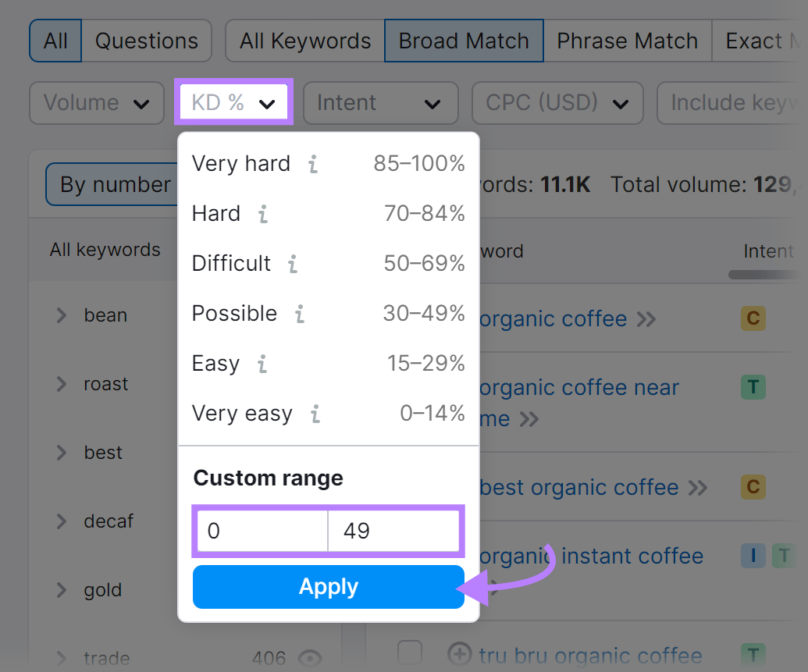
Task: Open the "organic coffee near me" keyword link
Action: (x=578, y=388)
